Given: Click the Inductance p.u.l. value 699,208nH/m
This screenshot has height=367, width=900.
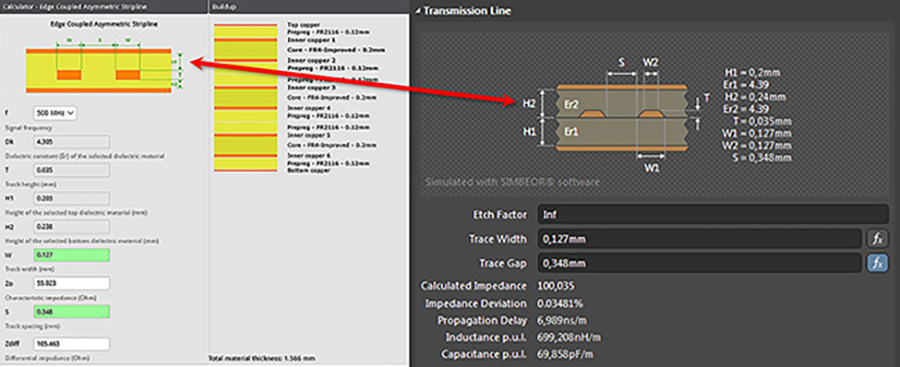Looking at the screenshot, I should click(x=569, y=337).
